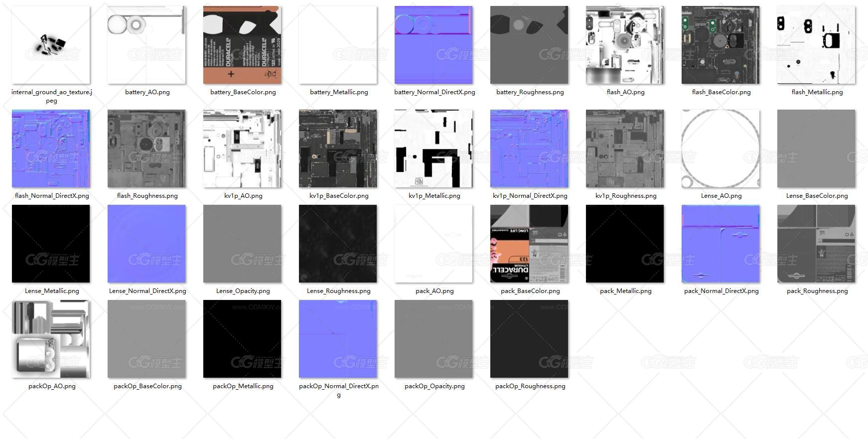This screenshot has width=868, height=439.
Task: Click the Lense_Metallic.png file name label
Action: click(52, 291)
